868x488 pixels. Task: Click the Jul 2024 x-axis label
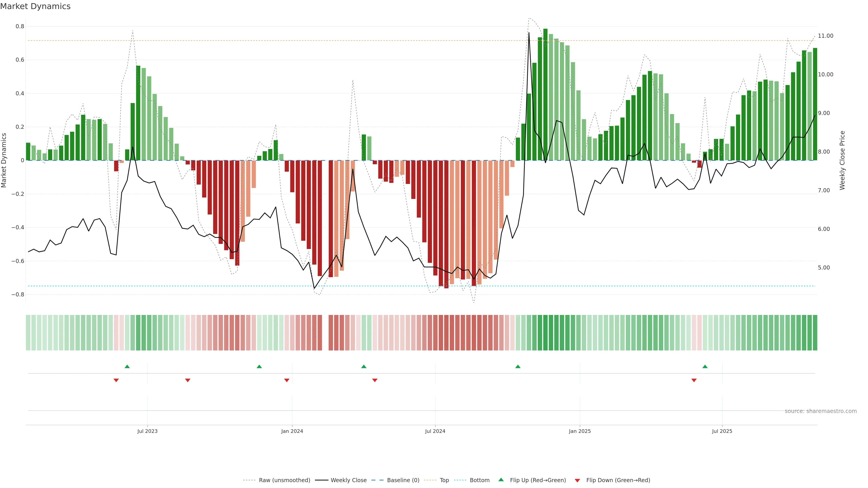435,431
